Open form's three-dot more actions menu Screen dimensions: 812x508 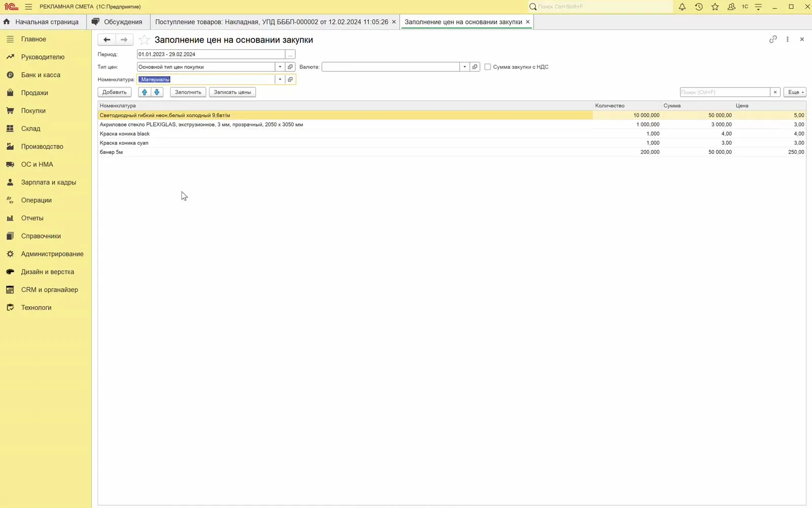coord(788,39)
